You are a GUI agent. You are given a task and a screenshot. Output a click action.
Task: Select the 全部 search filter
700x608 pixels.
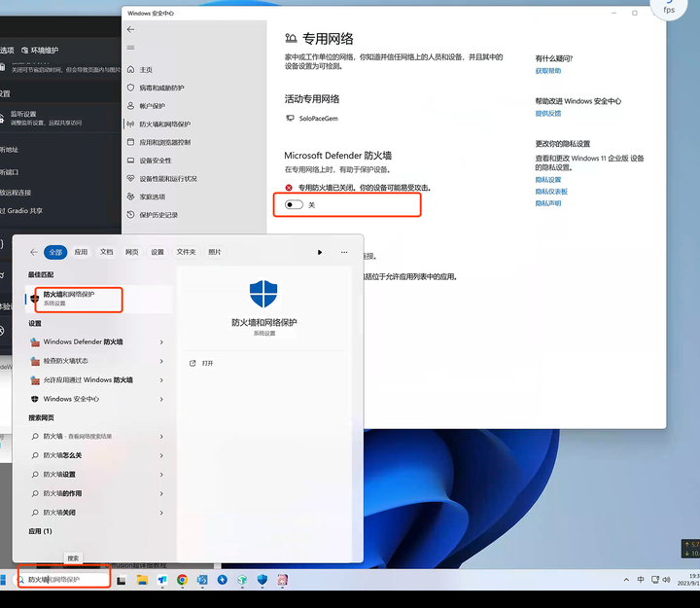55,252
